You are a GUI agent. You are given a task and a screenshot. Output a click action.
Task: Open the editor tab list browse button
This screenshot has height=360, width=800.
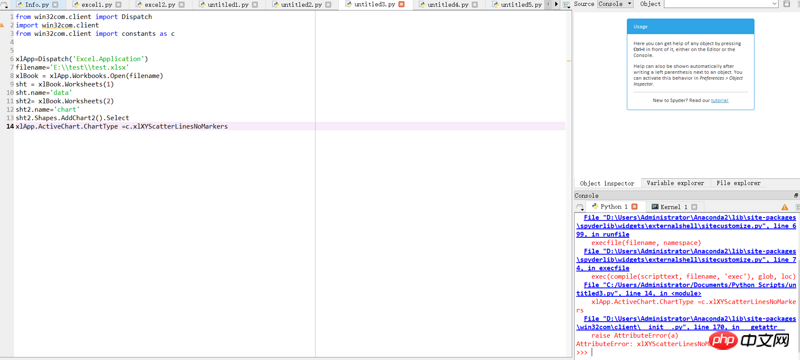click(x=5, y=4)
